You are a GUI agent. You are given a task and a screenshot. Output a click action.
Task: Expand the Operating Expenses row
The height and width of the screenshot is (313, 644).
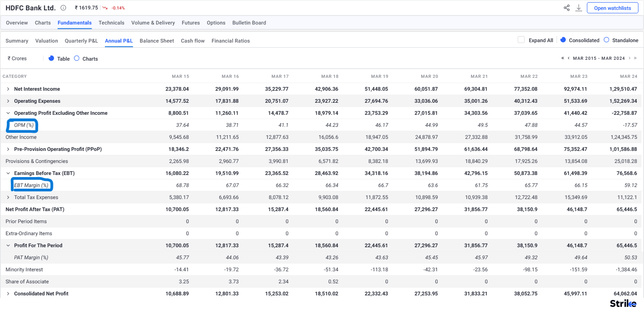click(8, 101)
